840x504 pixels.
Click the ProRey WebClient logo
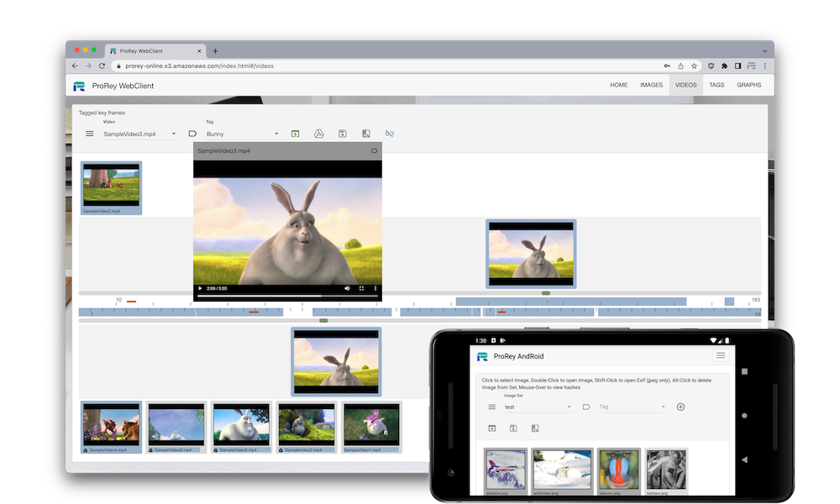79,86
